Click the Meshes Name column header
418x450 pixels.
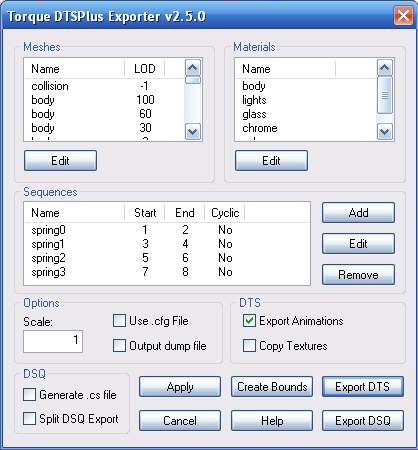click(x=74, y=69)
